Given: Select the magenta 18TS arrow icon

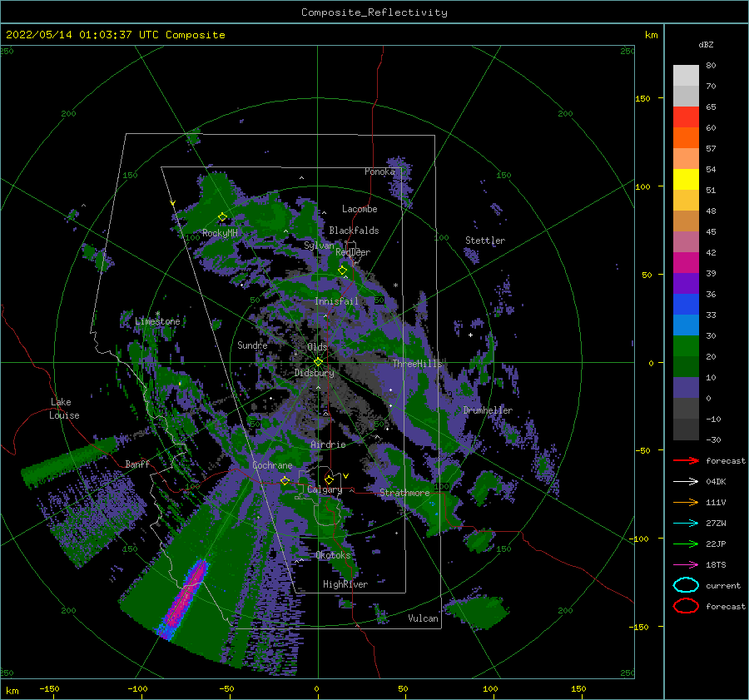Looking at the screenshot, I should click(x=686, y=565).
